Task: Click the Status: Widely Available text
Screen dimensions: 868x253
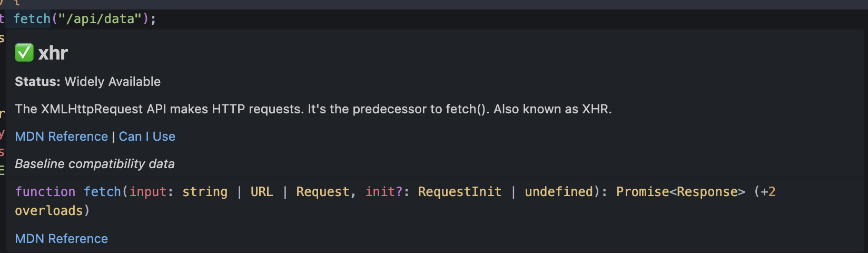Action: 87,82
